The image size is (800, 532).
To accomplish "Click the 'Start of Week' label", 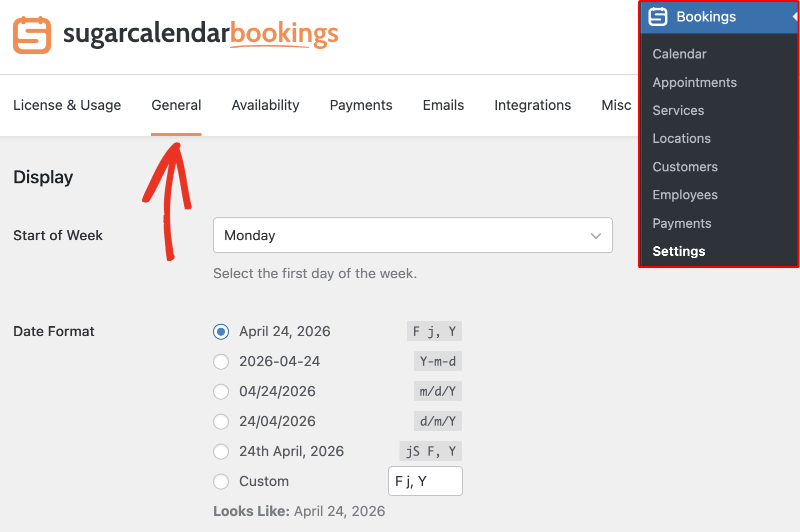I will pos(58,235).
